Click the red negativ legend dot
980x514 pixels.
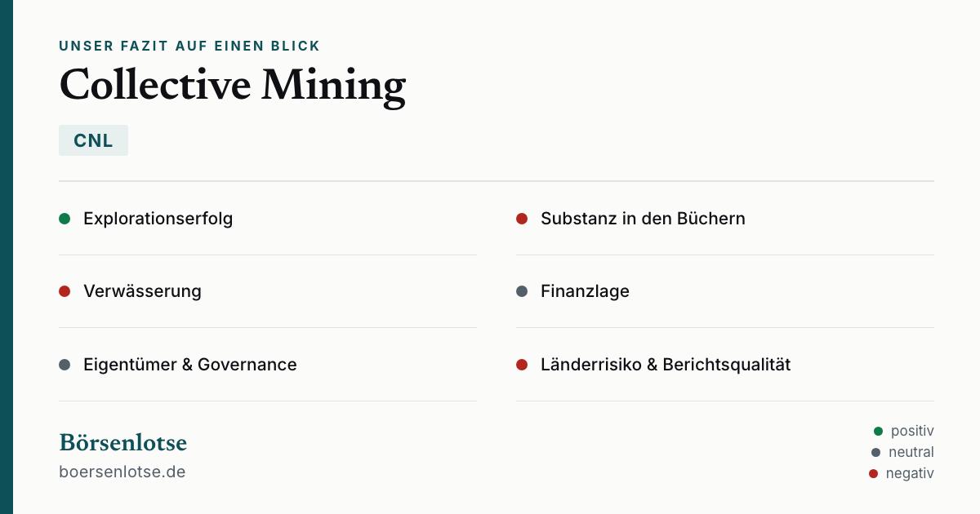(874, 473)
